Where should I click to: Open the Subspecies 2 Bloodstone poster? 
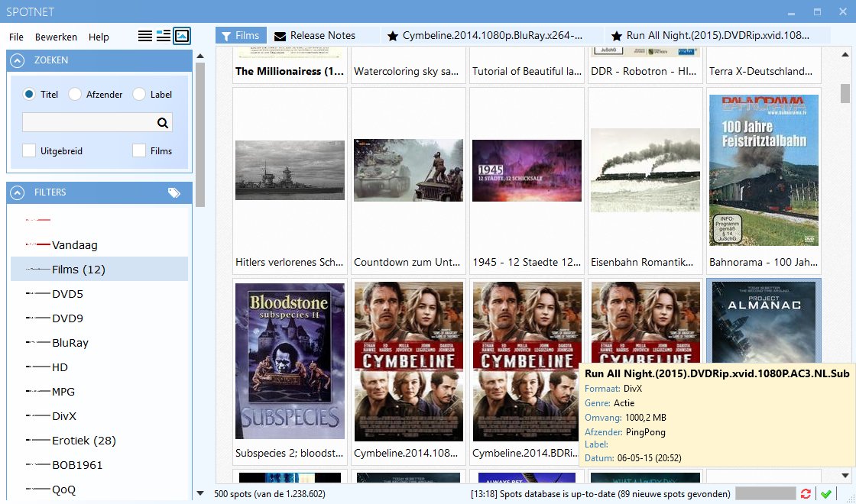point(290,361)
